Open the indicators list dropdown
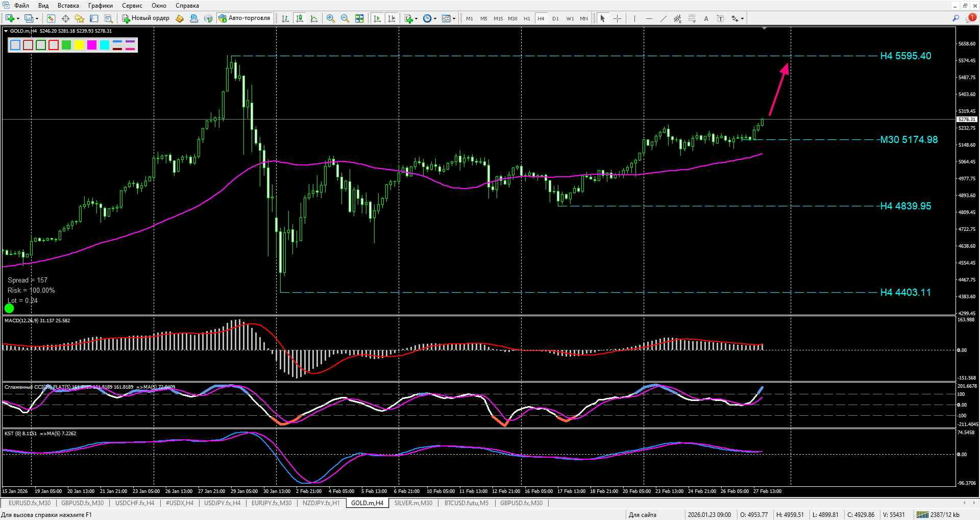Image resolution: width=980 pixels, height=520 pixels. coord(416,19)
